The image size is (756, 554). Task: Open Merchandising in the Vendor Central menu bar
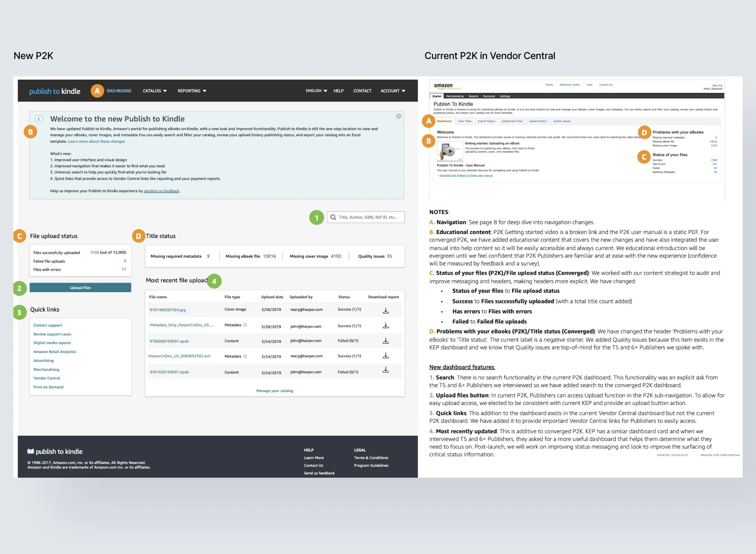click(455, 96)
